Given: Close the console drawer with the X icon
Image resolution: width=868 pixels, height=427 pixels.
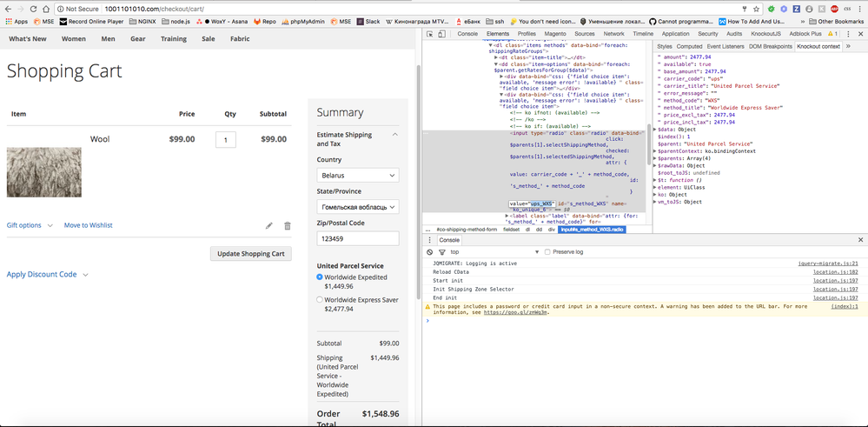Looking at the screenshot, I should (x=860, y=240).
